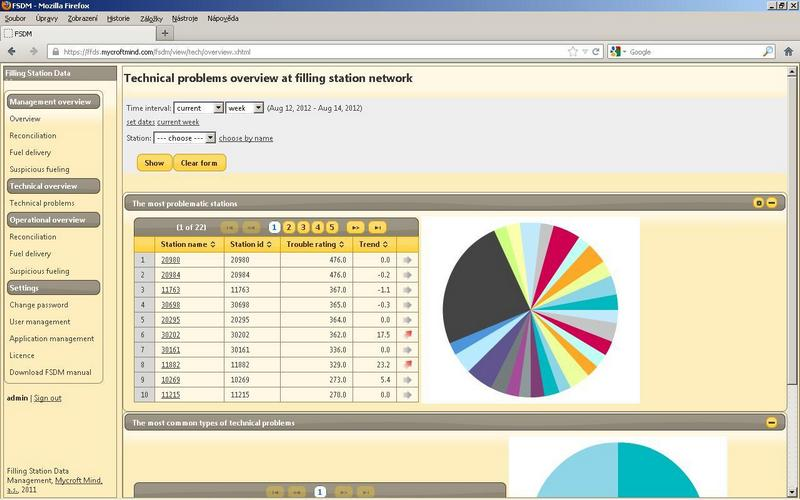Select the FSDM browser tab
The width and height of the screenshot is (800, 500).
(x=78, y=34)
